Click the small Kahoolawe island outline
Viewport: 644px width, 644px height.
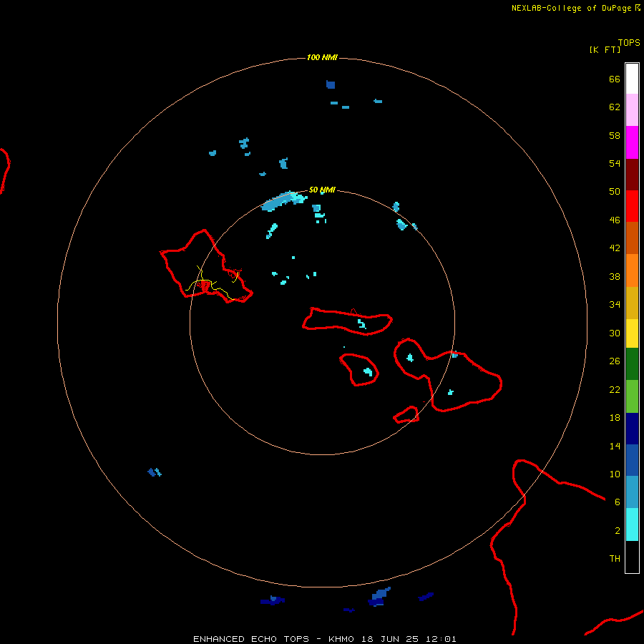click(406, 415)
